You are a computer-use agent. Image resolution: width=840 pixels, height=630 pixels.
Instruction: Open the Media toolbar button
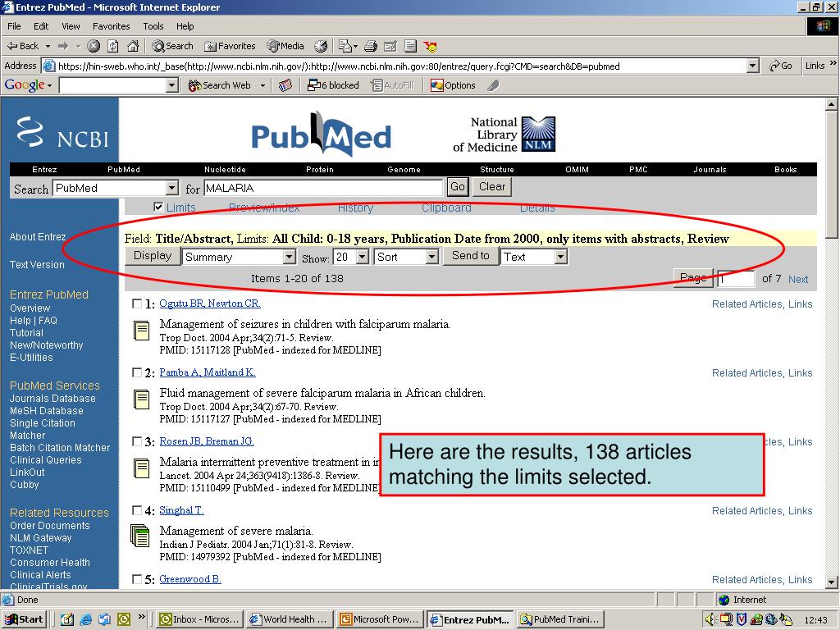tap(285, 46)
